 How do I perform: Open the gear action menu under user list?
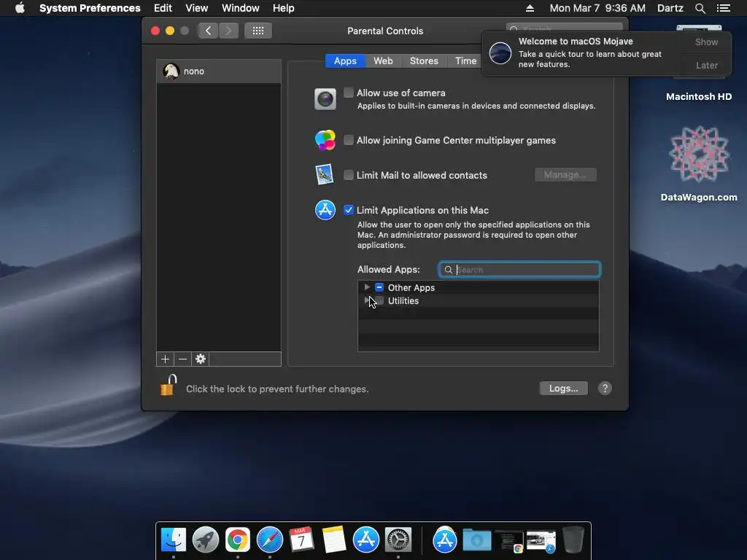pyautogui.click(x=201, y=359)
